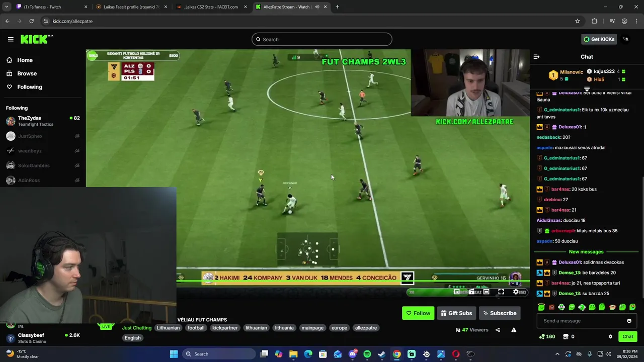Screen dimensions: 644x362
Task: Select the Lithuanian tag
Action: 168,328
